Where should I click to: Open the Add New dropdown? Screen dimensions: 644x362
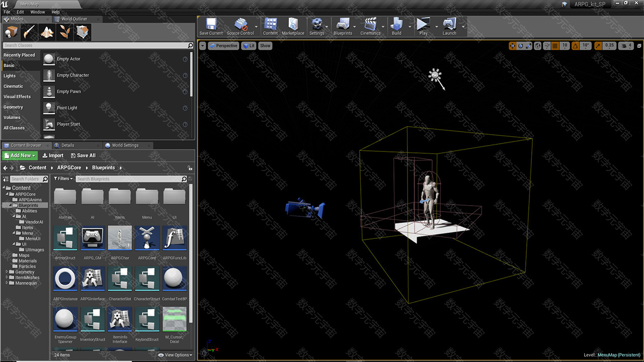click(20, 156)
